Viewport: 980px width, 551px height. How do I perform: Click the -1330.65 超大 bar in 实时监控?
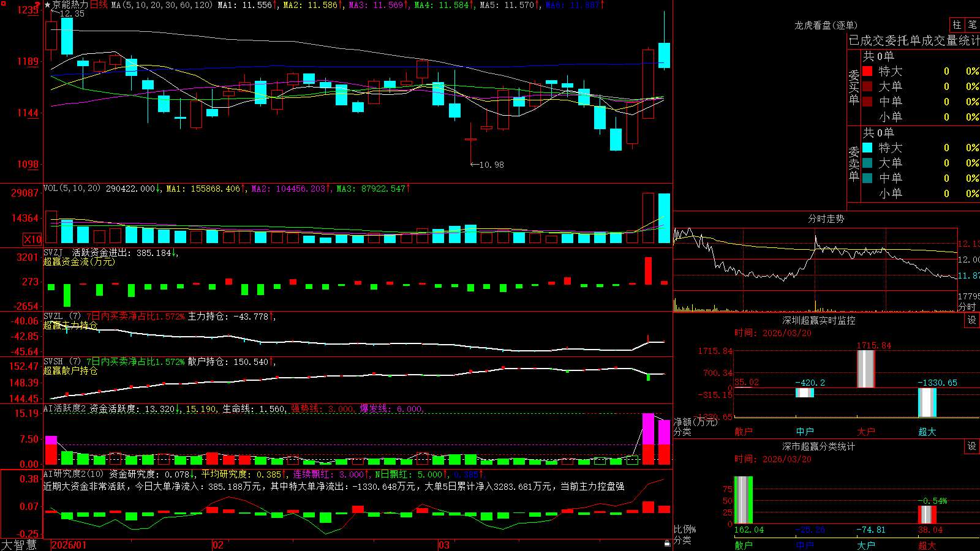[927, 402]
